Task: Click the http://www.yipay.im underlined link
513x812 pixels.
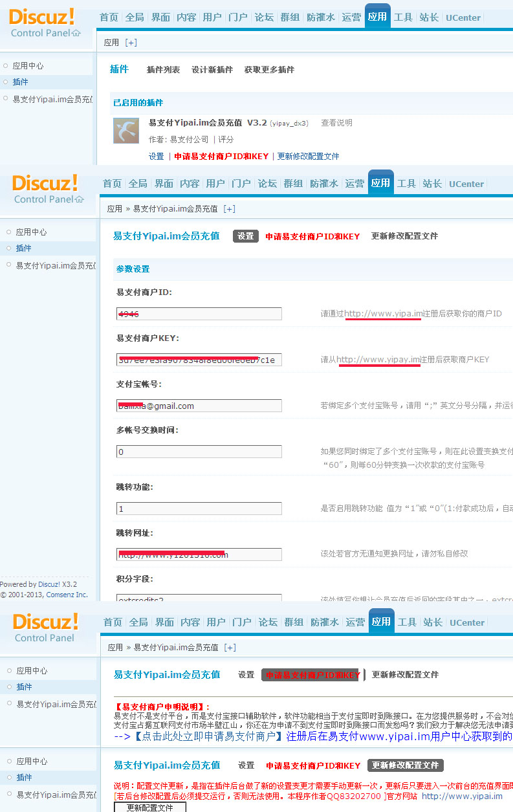Action: click(x=378, y=360)
